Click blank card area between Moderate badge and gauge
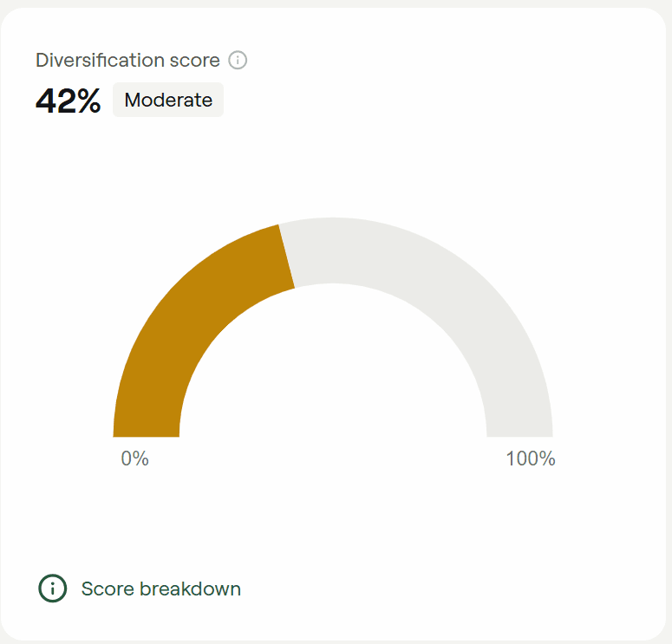This screenshot has width=672, height=644. 333,167
